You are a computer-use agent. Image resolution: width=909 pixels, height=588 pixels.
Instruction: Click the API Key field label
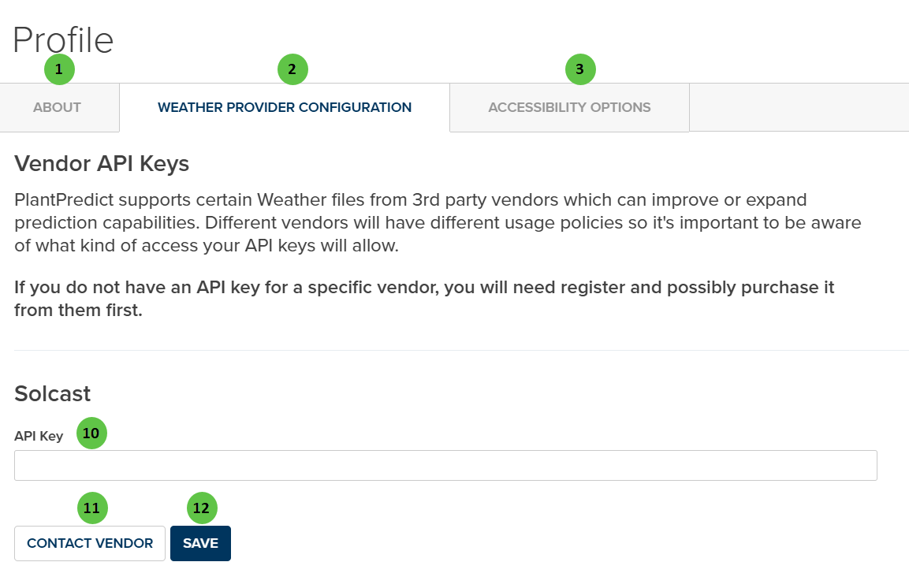point(39,434)
